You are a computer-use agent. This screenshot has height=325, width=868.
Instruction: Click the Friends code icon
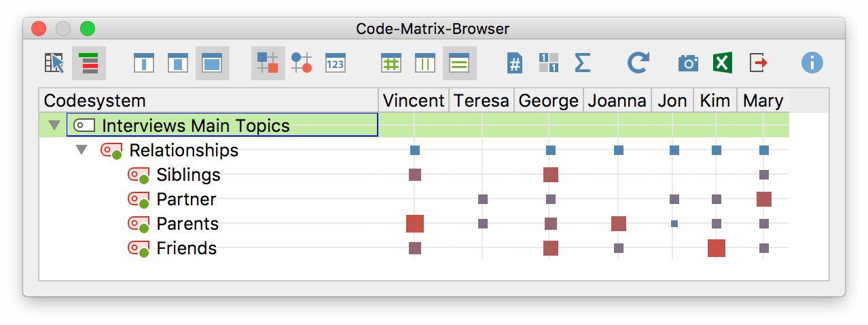(x=139, y=249)
